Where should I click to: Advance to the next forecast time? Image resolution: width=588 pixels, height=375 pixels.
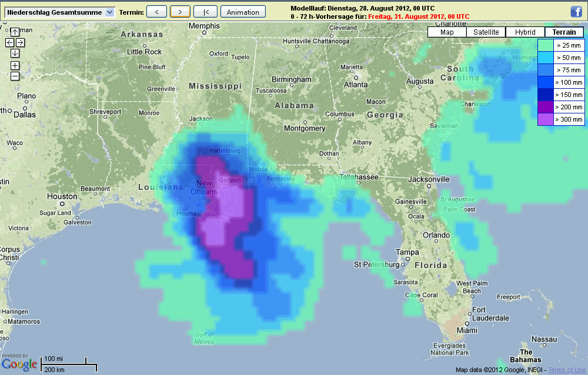(x=180, y=12)
